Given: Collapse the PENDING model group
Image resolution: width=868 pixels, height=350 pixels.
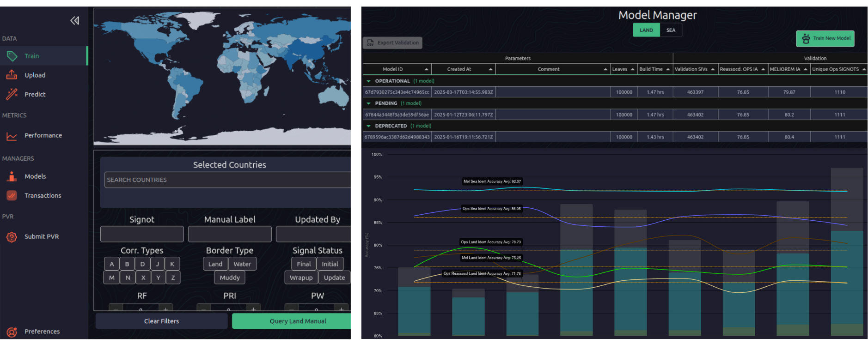Looking at the screenshot, I should (x=368, y=103).
